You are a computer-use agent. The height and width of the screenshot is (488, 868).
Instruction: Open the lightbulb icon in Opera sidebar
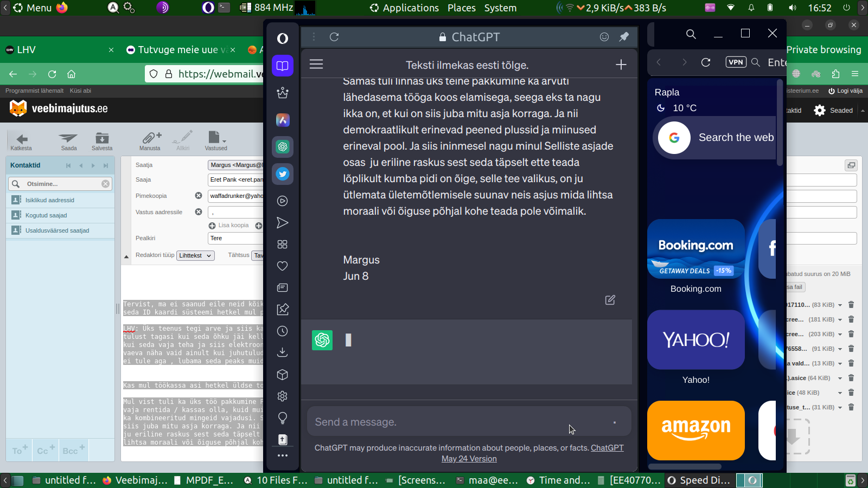[x=282, y=418]
